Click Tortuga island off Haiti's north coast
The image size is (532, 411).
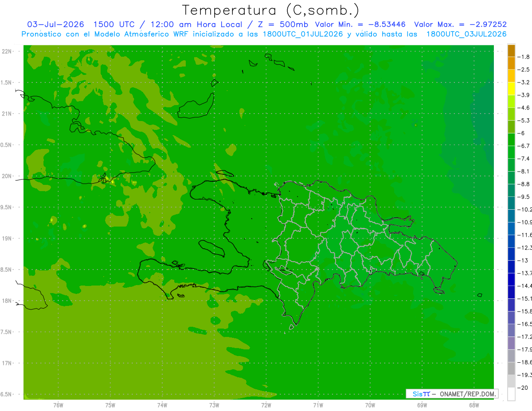click(x=224, y=173)
